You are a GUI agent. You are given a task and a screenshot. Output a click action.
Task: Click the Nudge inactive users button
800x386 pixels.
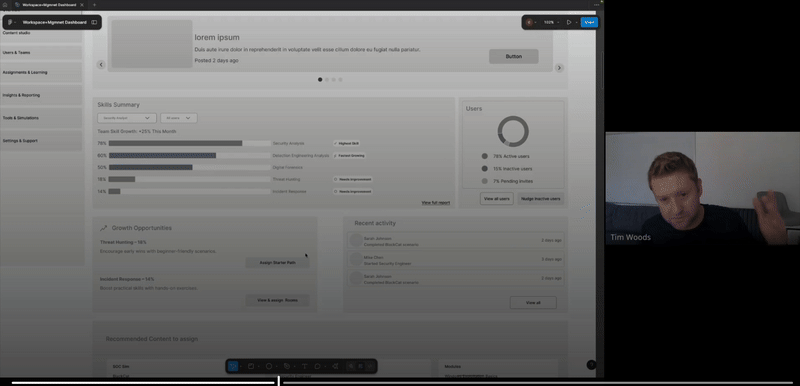coord(540,199)
